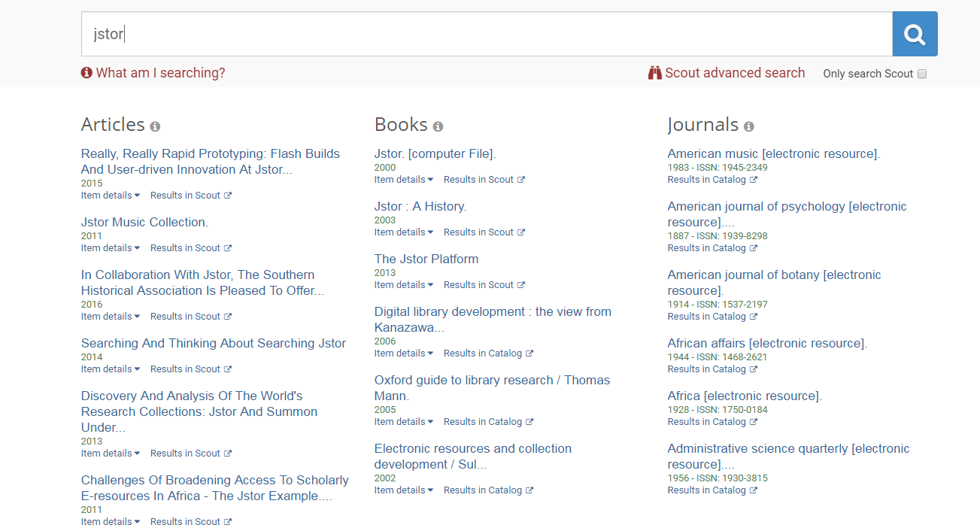Open the 'African affairs' journal link
This screenshot has width=980, height=531.
click(x=766, y=343)
